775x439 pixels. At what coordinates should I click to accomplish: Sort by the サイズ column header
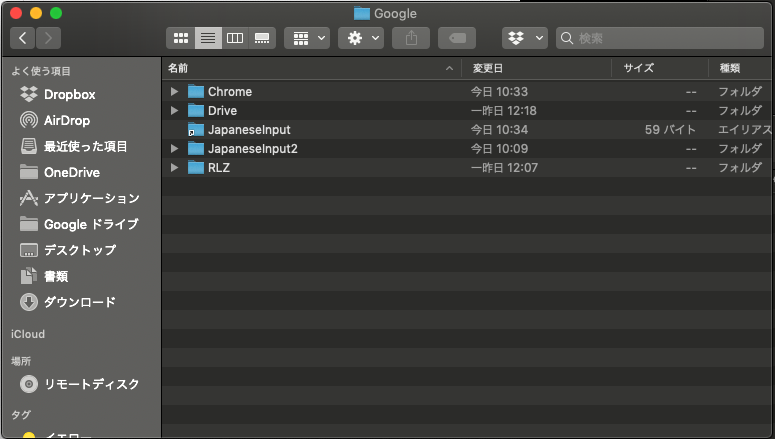[660, 68]
